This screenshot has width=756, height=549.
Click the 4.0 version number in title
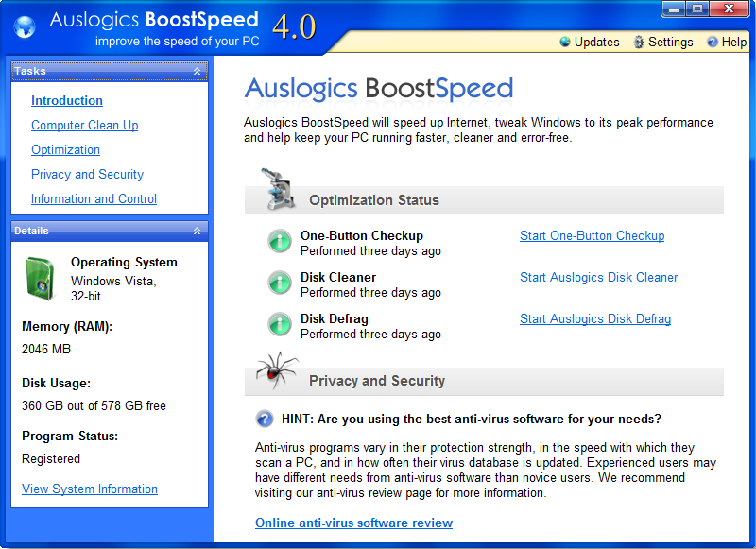295,26
